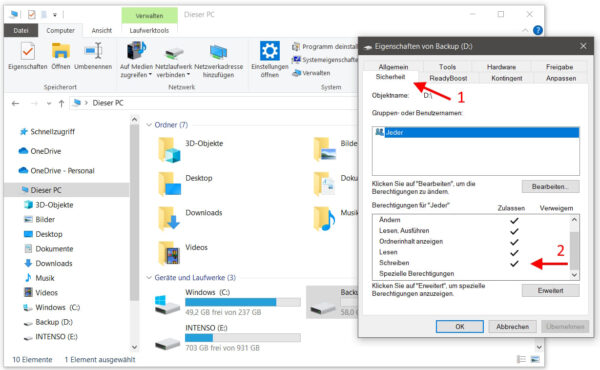
Task: Select the Windows (C:) drive icon
Action: click(167, 305)
